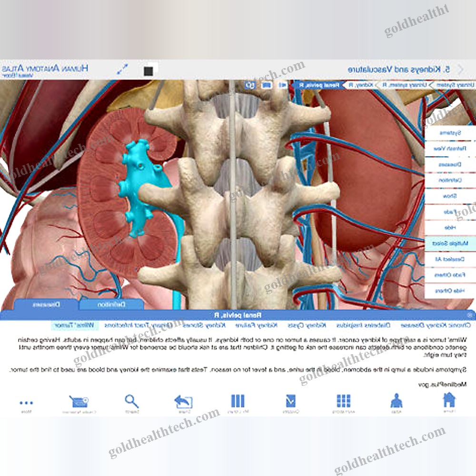Choose Fade Others in the side menu

(450, 275)
